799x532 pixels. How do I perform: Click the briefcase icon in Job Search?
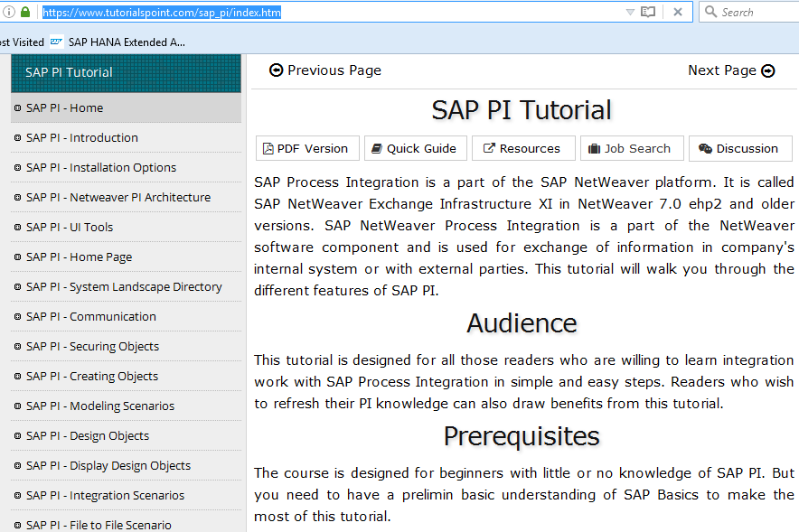tap(594, 149)
